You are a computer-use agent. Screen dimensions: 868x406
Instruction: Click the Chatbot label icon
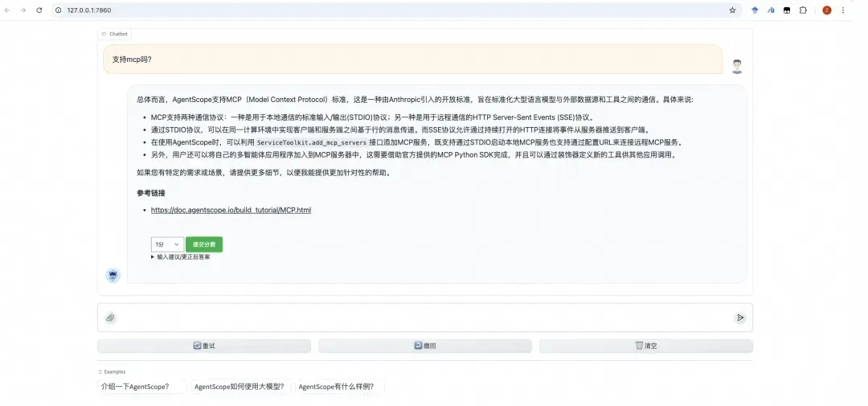coord(104,34)
